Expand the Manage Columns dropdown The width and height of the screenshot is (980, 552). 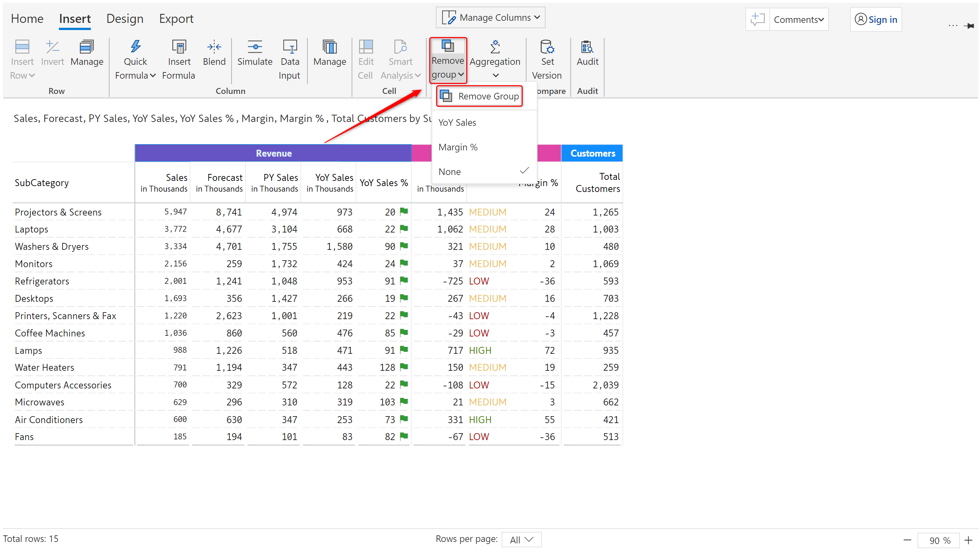click(491, 18)
